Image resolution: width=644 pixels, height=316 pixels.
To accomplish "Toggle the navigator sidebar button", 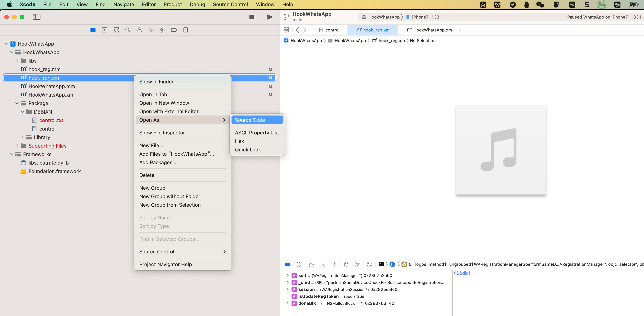I will [x=36, y=17].
